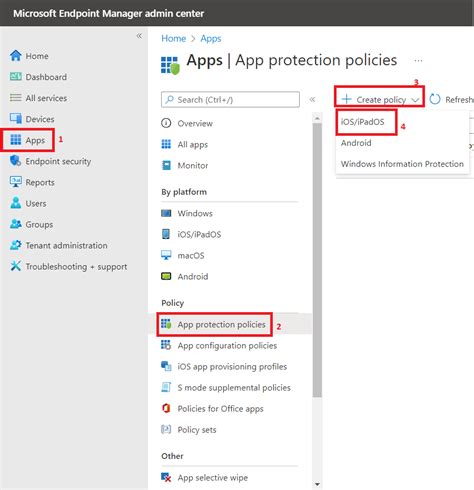Click the Apps grid icon in sidebar
Image resolution: width=474 pixels, height=490 pixels.
(16, 140)
